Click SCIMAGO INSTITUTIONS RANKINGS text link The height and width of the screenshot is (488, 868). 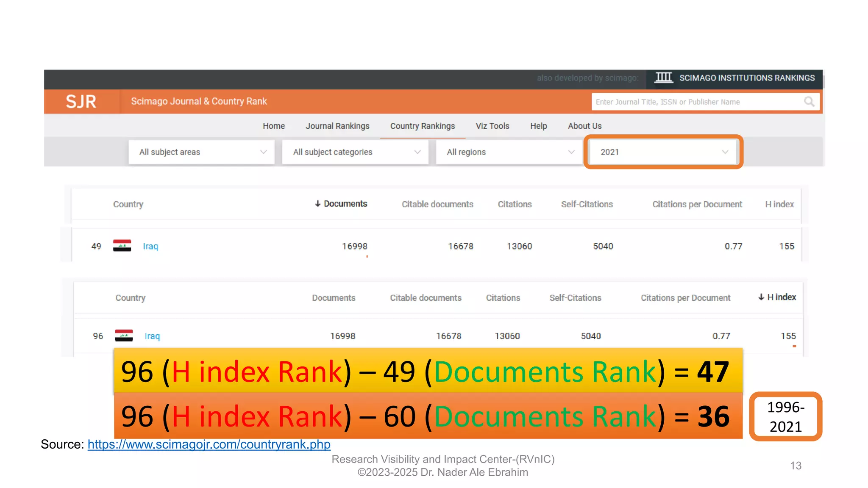pyautogui.click(x=747, y=78)
